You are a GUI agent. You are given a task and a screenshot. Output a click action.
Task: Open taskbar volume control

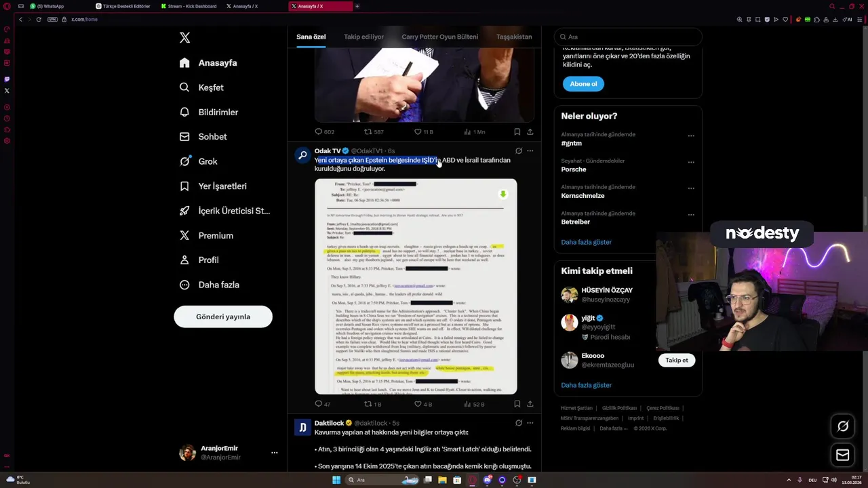(x=833, y=480)
